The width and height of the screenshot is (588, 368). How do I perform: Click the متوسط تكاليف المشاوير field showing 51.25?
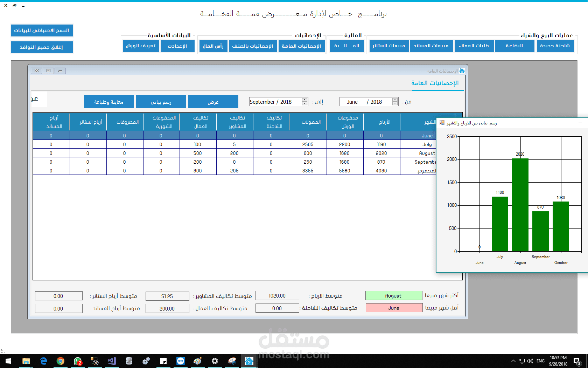point(167,296)
